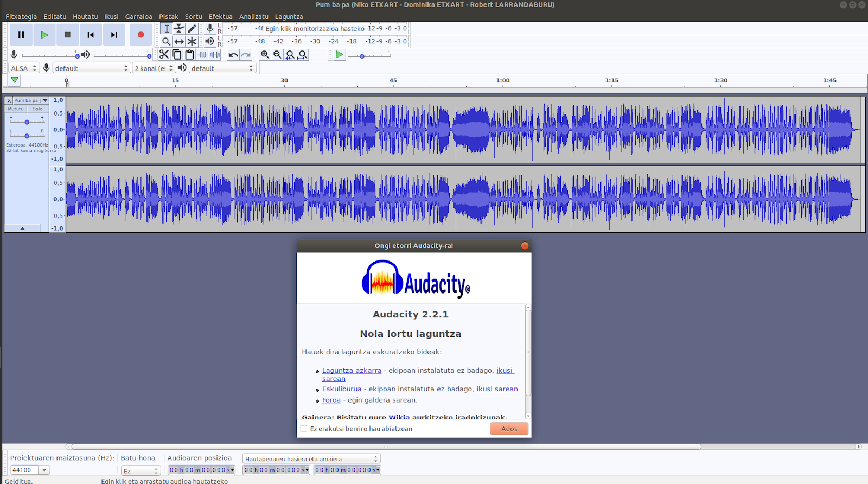Open the project rate 44100 dropdown arrow
Image resolution: width=868 pixels, height=484 pixels.
[44, 470]
